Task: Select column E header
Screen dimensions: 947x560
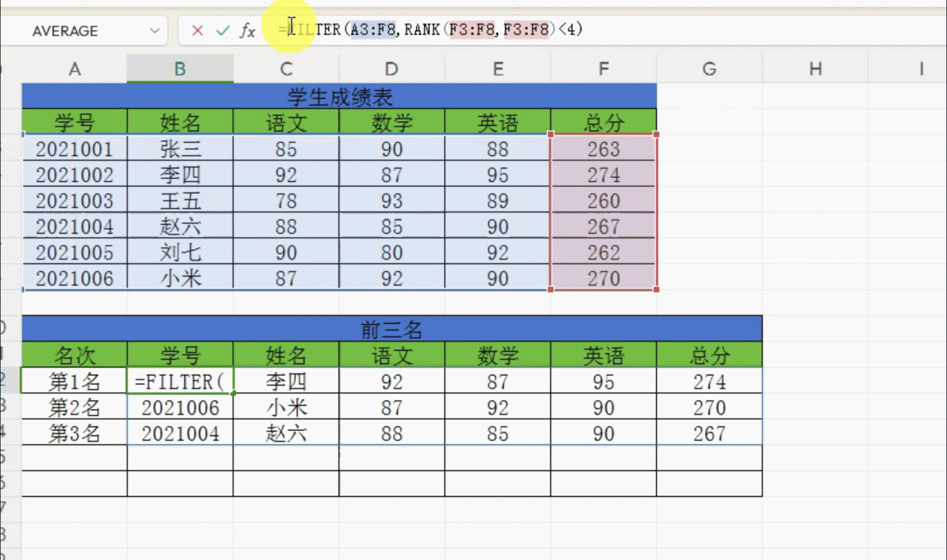Action: click(498, 69)
